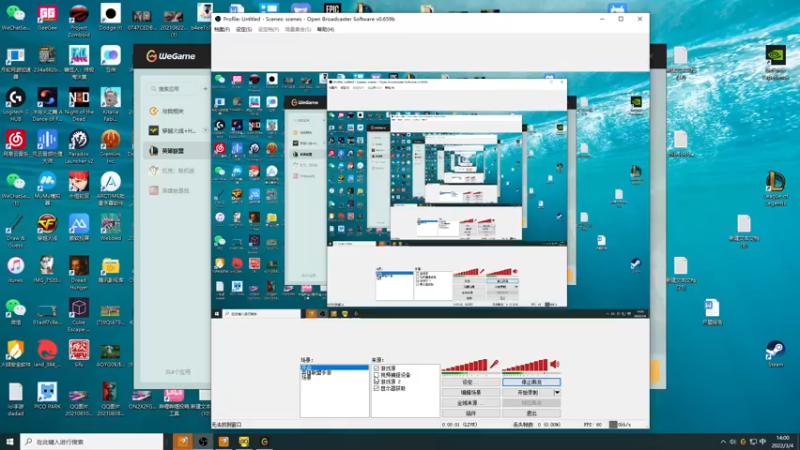Image resolution: width=800 pixels, height=450 pixels.
Task: Click the 退出 button in OBS
Action: (531, 413)
